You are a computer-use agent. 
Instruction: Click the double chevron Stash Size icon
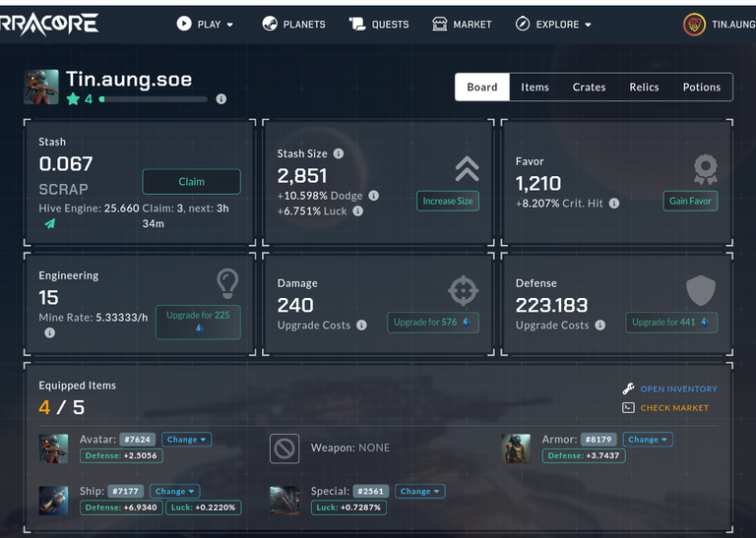coord(468,168)
